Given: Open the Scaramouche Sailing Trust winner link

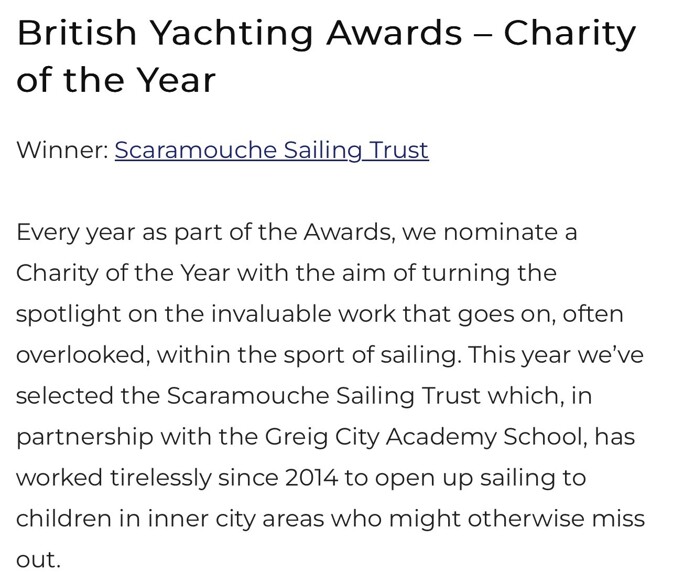Looking at the screenshot, I should tap(271, 151).
